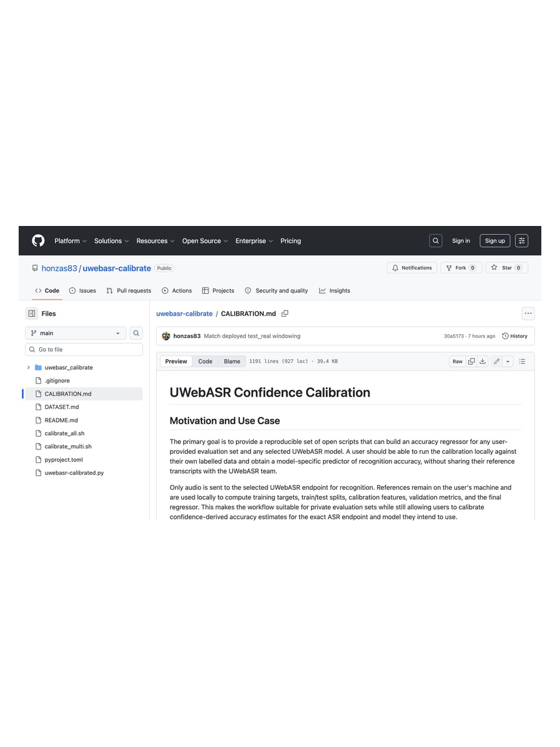
Task: Open the more file actions ellipsis menu
Action: coord(528,314)
